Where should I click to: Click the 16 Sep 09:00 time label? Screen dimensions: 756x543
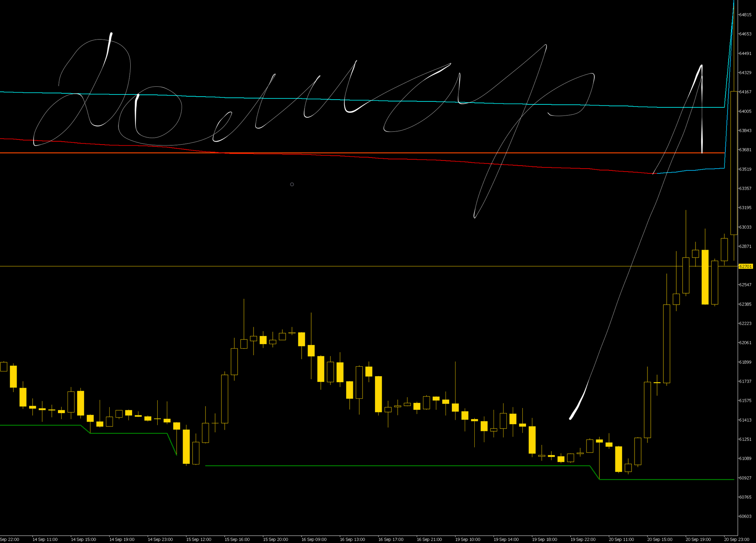pos(314,539)
